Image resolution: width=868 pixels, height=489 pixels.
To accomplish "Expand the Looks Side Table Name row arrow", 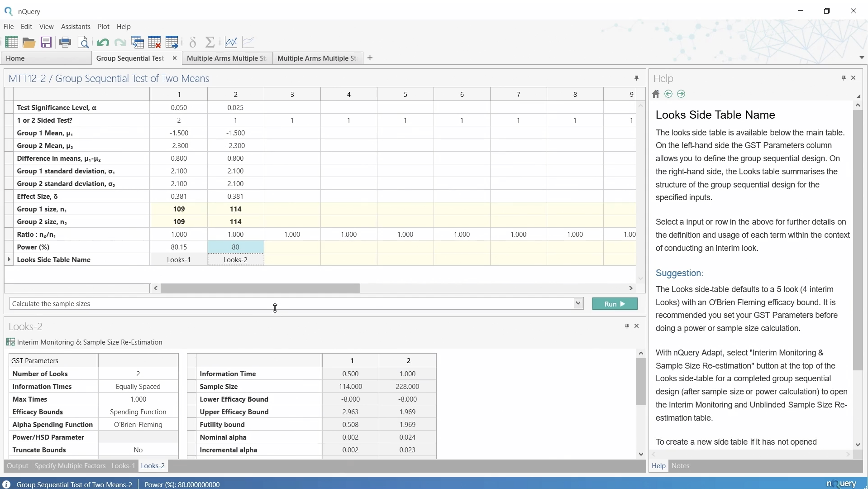I will pos(9,259).
